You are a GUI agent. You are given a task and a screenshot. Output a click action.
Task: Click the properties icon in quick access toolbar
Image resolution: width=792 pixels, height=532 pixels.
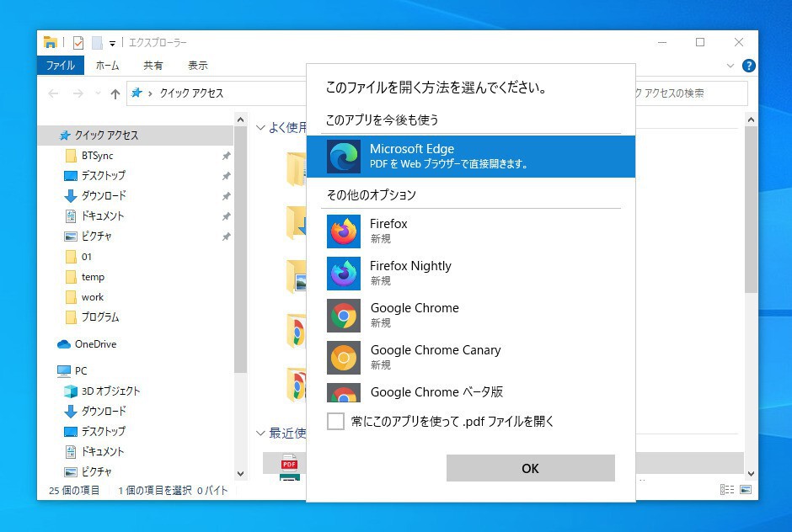78,43
